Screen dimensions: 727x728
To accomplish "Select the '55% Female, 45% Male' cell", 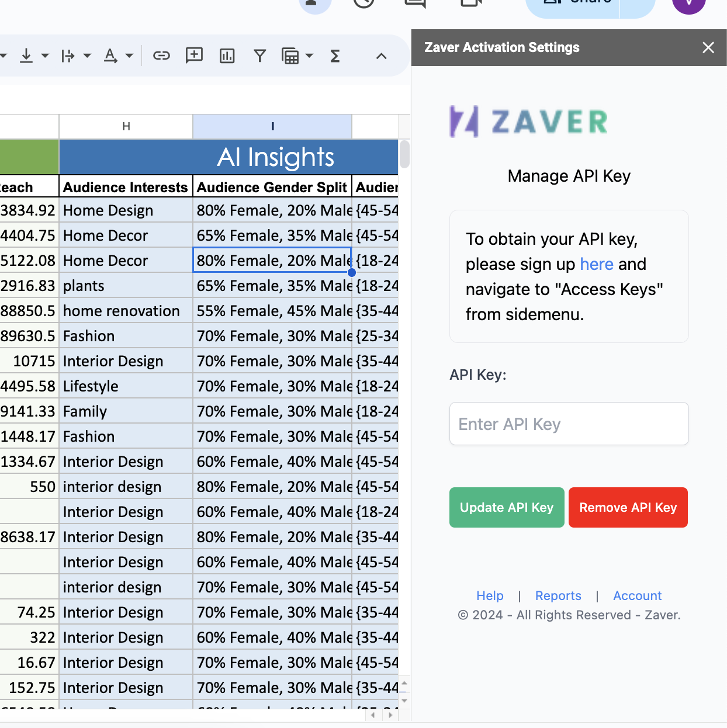I will point(272,311).
